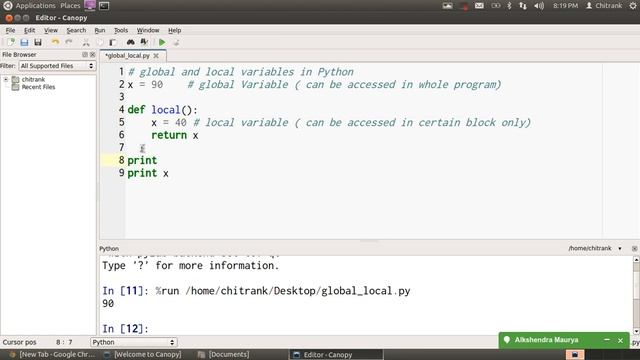Switch to New Tab - Google Chrome window

[53, 354]
